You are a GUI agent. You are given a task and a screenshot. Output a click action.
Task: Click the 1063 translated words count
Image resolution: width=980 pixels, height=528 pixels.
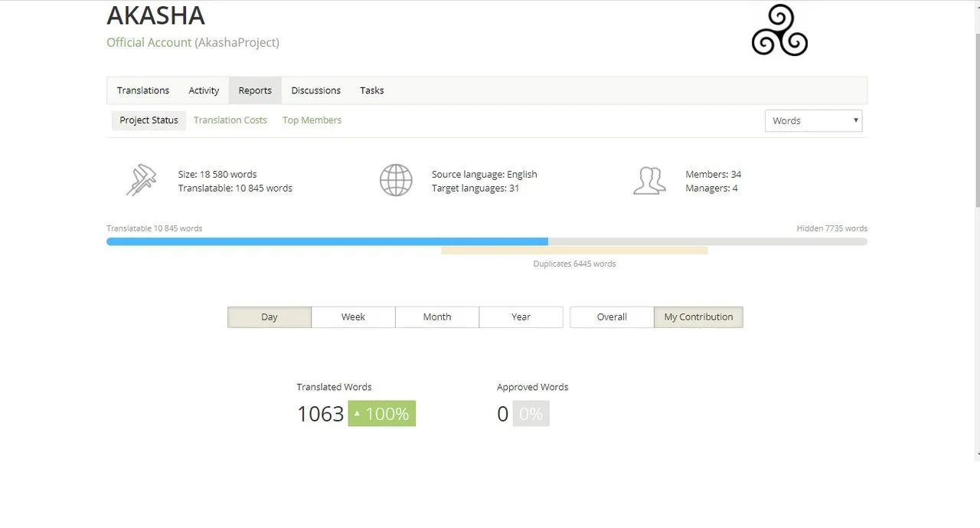(x=320, y=414)
